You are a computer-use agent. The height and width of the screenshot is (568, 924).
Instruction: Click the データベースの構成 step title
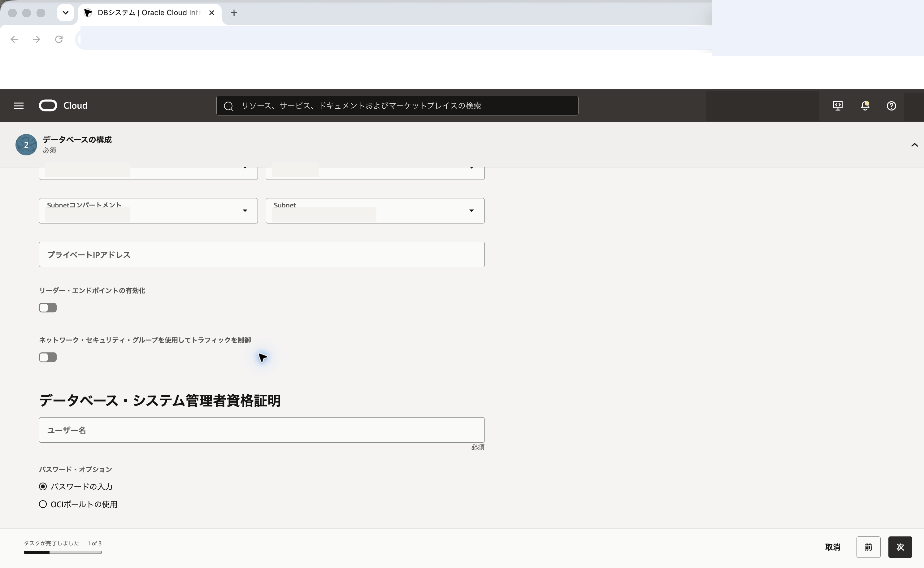[x=77, y=140]
